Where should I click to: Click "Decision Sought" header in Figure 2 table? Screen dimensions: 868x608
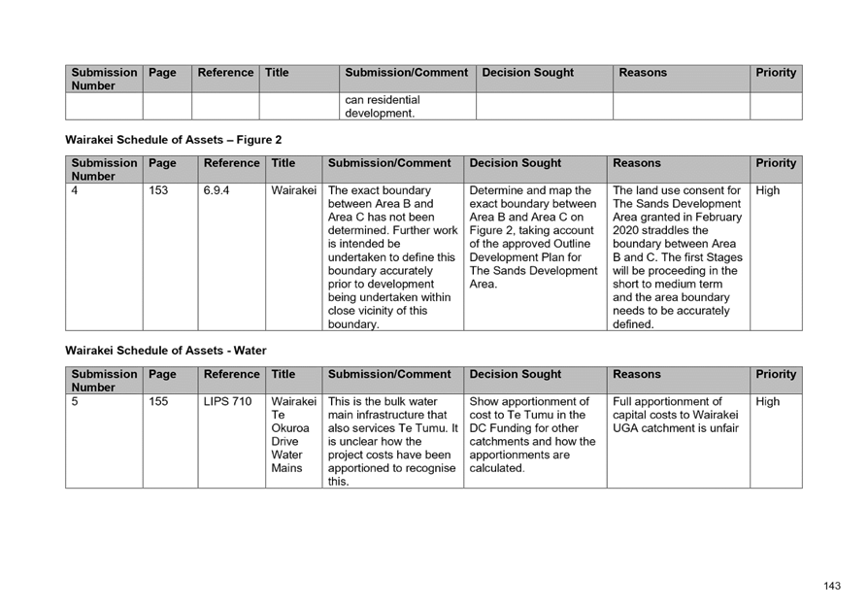535,169
